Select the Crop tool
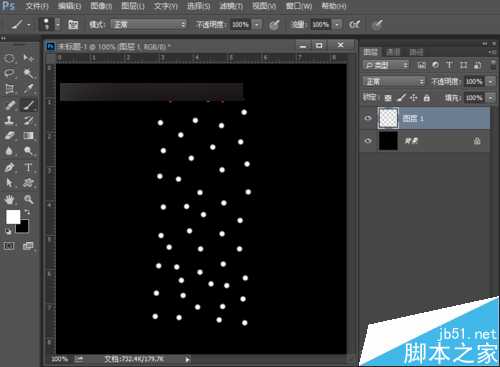Viewport: 500px width, 367px height. click(9, 89)
